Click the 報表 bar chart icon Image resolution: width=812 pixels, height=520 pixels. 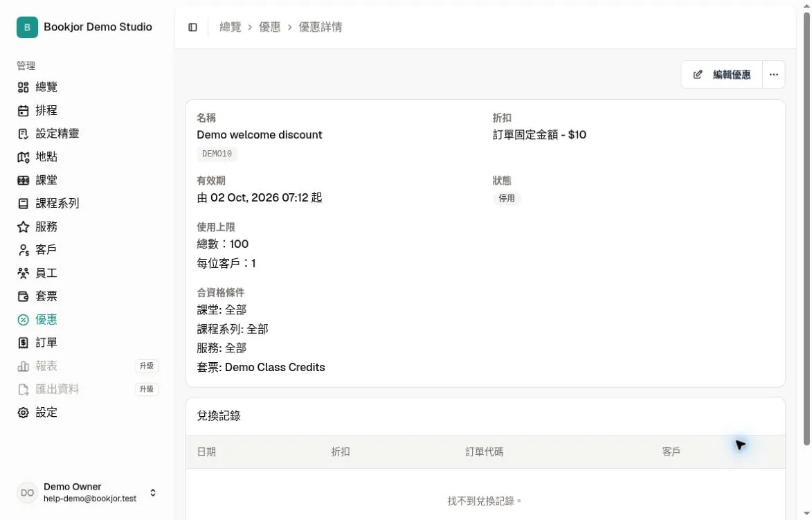[23, 366]
